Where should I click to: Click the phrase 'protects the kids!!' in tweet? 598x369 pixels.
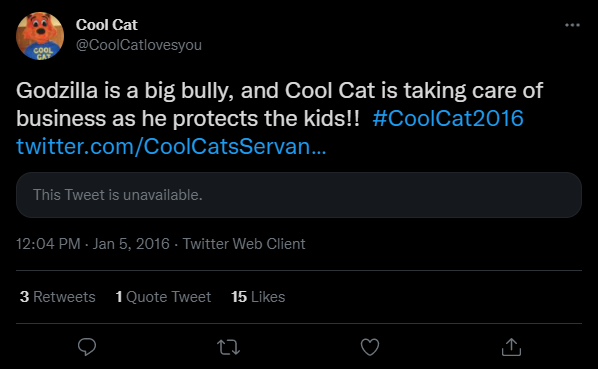(x=266, y=119)
